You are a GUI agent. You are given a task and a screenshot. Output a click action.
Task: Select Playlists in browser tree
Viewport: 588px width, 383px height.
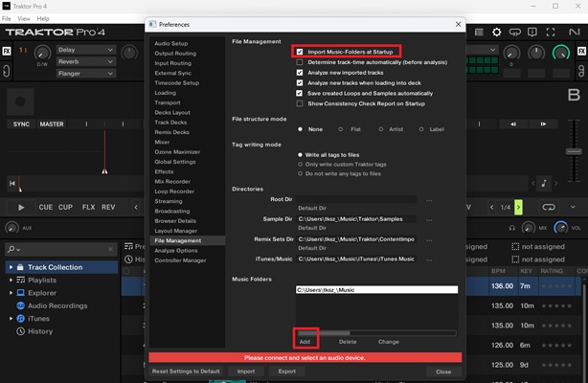point(42,280)
